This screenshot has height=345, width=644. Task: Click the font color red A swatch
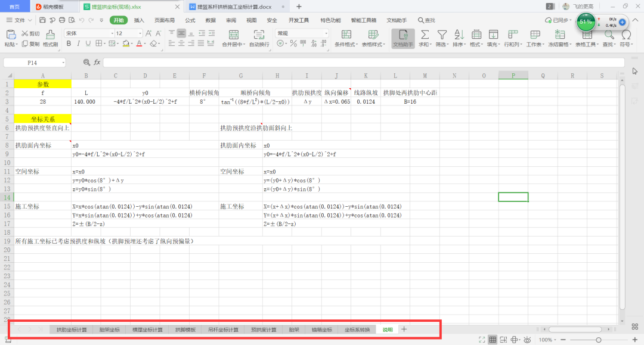pyautogui.click(x=139, y=43)
